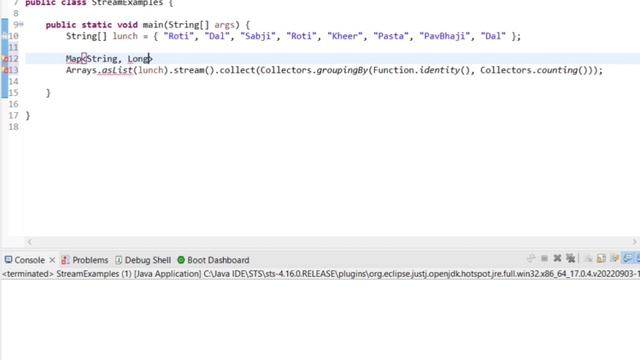
Task: Click the stream() call on line 13
Action: click(194, 70)
